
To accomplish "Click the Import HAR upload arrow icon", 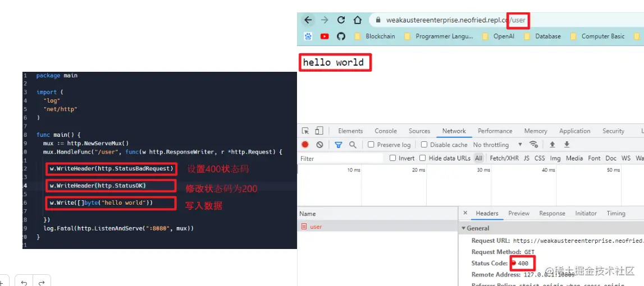I will [552, 145].
